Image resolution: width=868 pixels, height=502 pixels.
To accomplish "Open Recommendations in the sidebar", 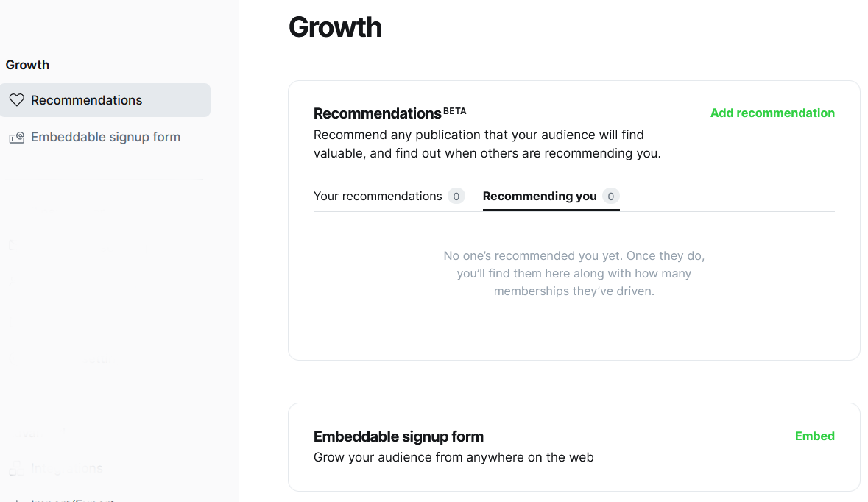I will click(86, 100).
